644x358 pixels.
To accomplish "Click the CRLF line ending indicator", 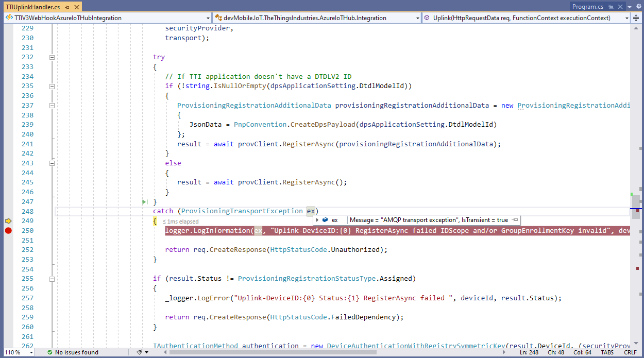I will pyautogui.click(x=630, y=352).
